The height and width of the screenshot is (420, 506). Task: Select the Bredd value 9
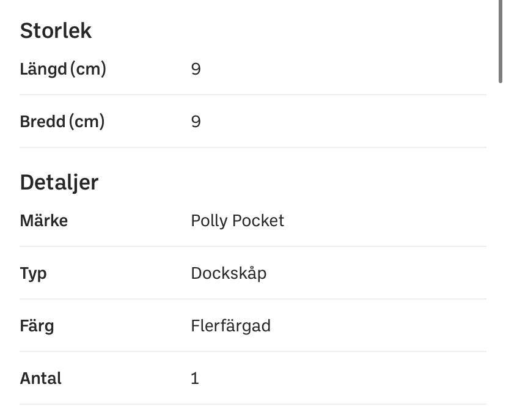196,122
